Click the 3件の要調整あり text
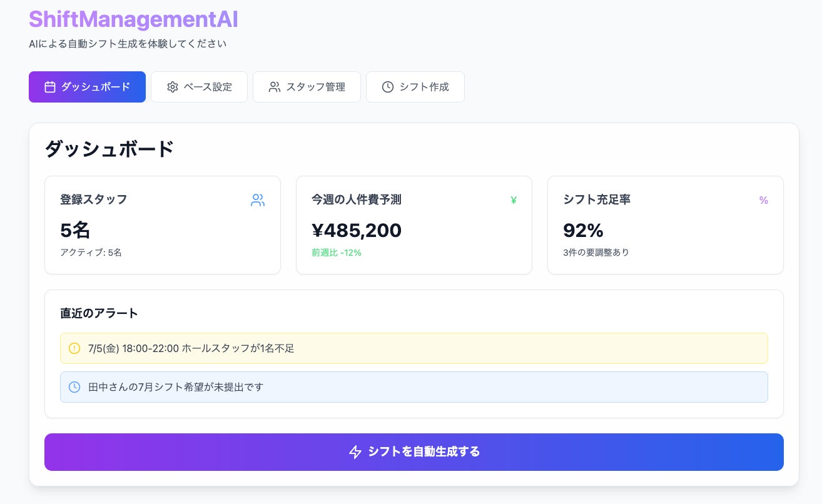 (596, 253)
